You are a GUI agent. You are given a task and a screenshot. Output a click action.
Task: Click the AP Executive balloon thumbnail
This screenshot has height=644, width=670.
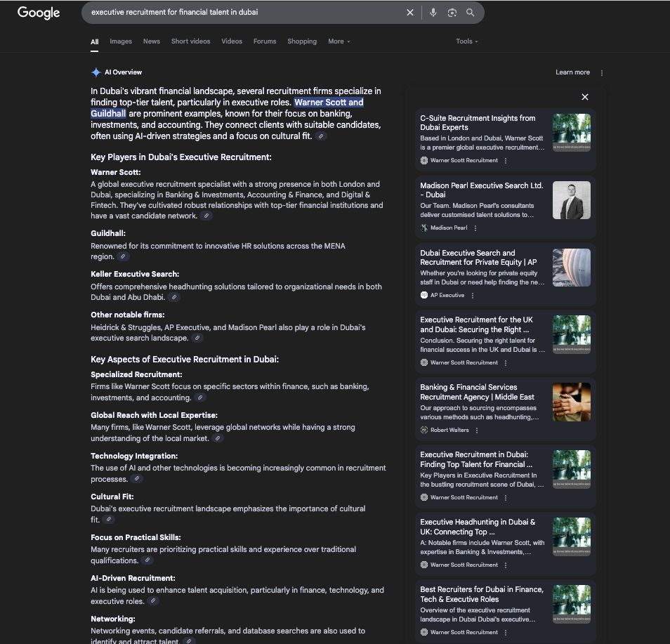[571, 268]
